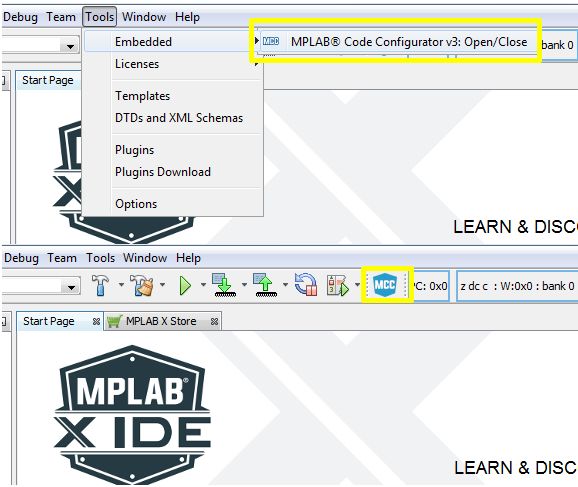Viewport: 578px width, 487px height.
Task: Click the Clean and Build broom icon
Action: [141, 285]
